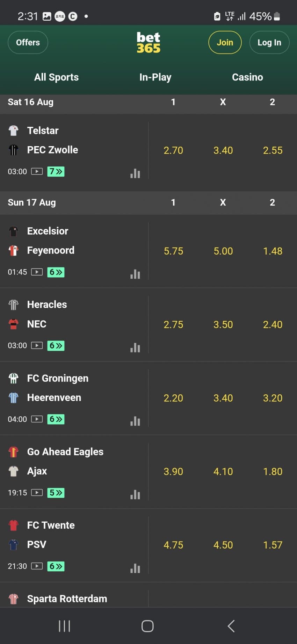
Task: Tap live stream icon for FC Groningen match
Action: (x=37, y=419)
